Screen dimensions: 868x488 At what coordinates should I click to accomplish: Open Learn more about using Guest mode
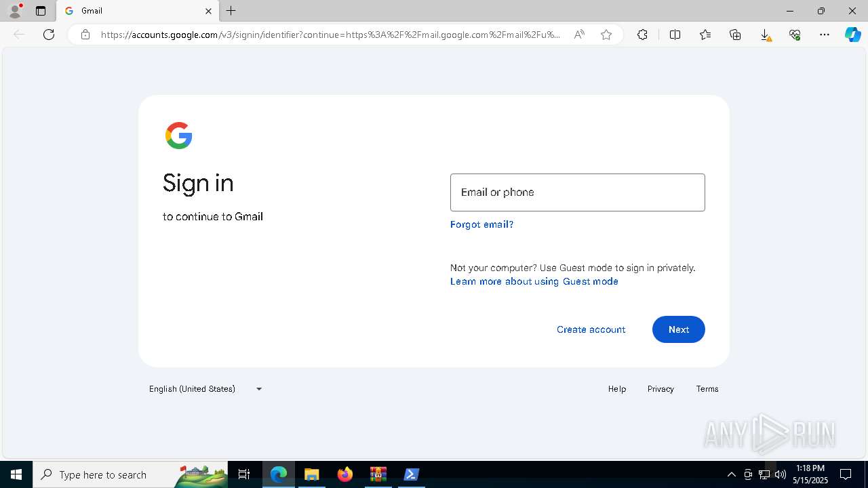[534, 281]
